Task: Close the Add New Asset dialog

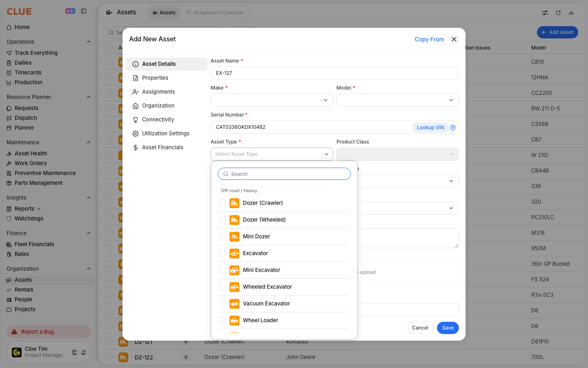Action: [x=454, y=39]
